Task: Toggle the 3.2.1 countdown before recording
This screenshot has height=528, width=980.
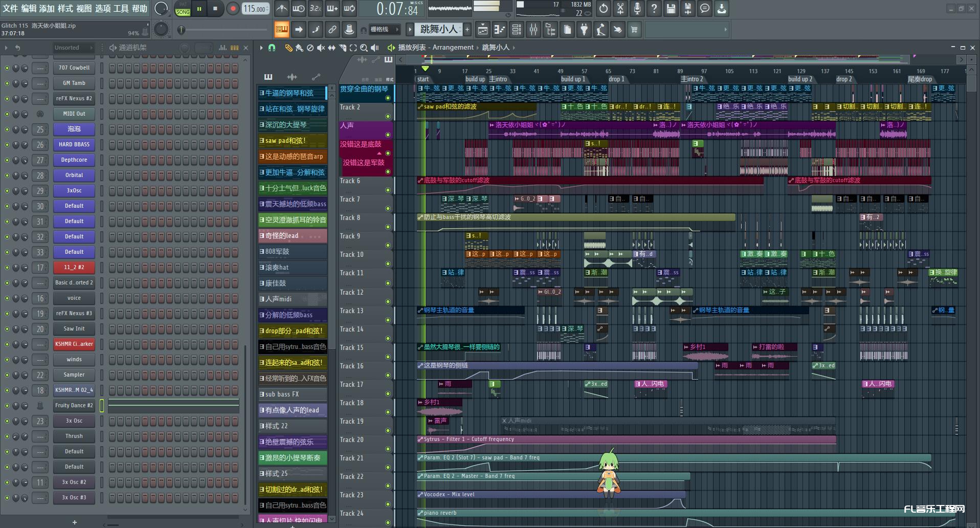Action: pos(315,8)
